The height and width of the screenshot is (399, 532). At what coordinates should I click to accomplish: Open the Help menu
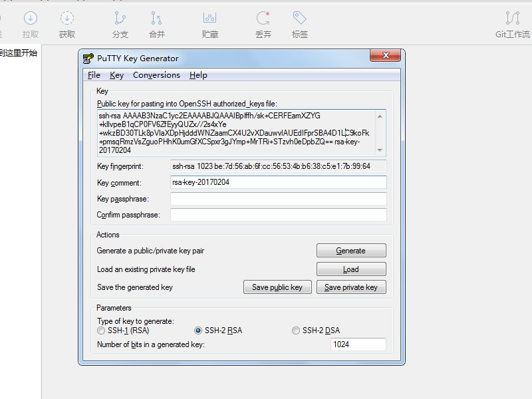point(198,75)
